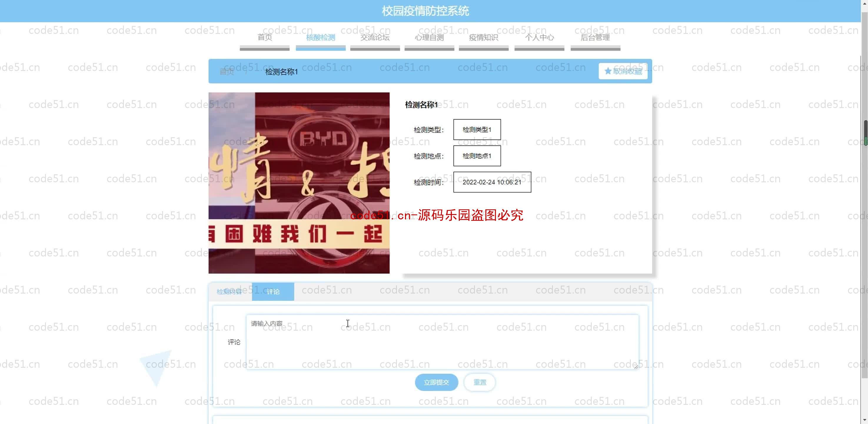Switch to the 检测信息 tab
The image size is (868, 424).
(229, 291)
